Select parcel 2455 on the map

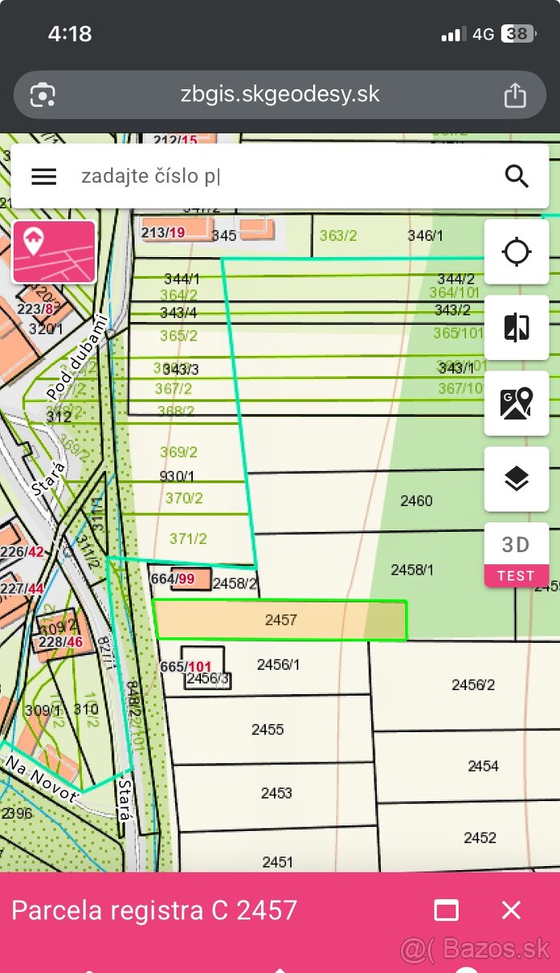tap(267, 730)
